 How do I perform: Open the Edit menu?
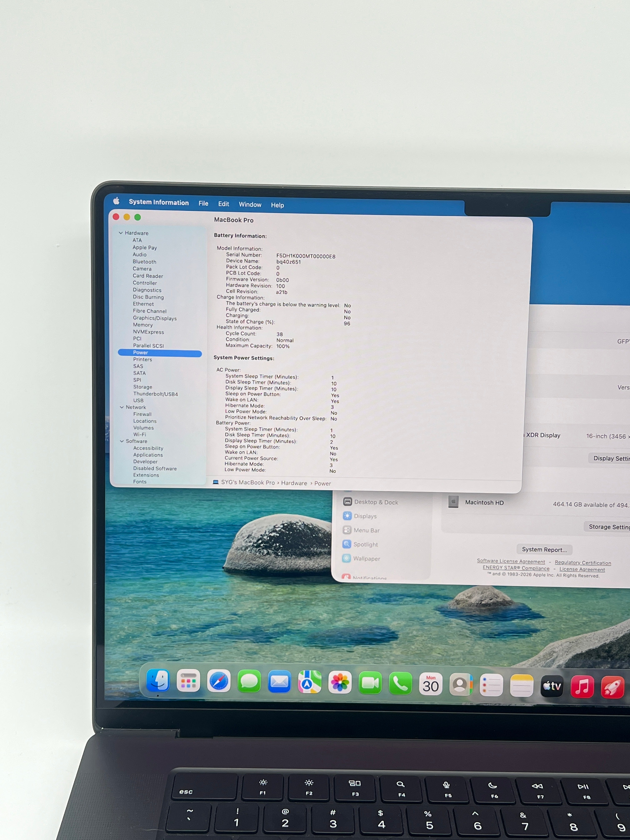coord(224,204)
